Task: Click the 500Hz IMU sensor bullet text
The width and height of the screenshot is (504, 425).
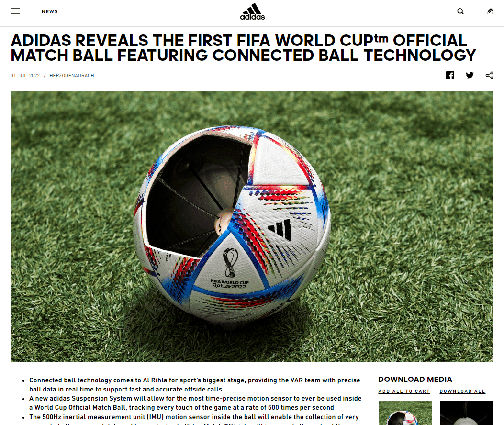Action: tap(194, 420)
